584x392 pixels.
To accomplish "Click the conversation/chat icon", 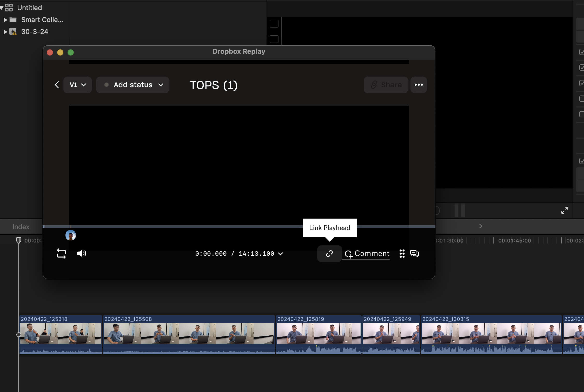I will (x=414, y=253).
